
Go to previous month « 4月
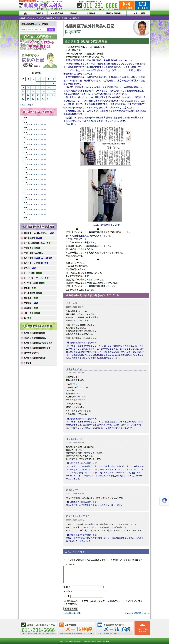23,105
